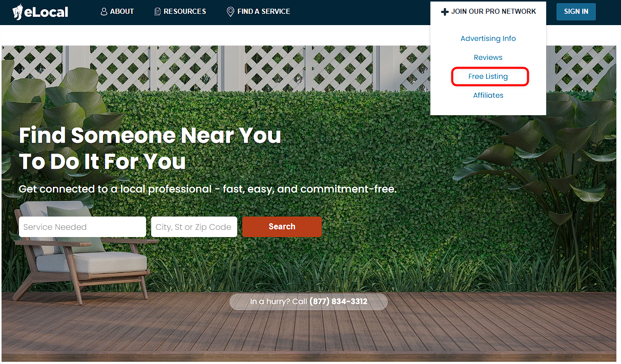Click the red Search button
The width and height of the screenshot is (621, 364).
pyautogui.click(x=282, y=227)
